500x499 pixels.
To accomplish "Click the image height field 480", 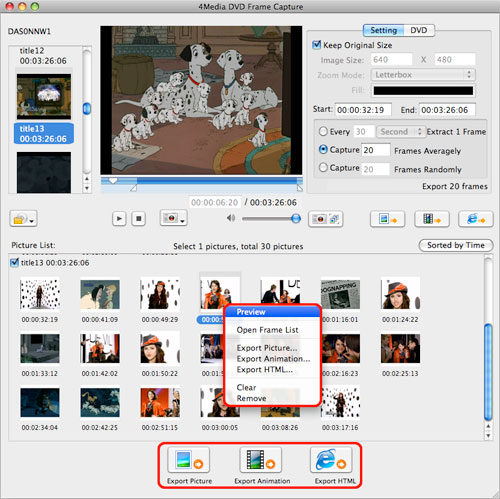I will [x=455, y=60].
